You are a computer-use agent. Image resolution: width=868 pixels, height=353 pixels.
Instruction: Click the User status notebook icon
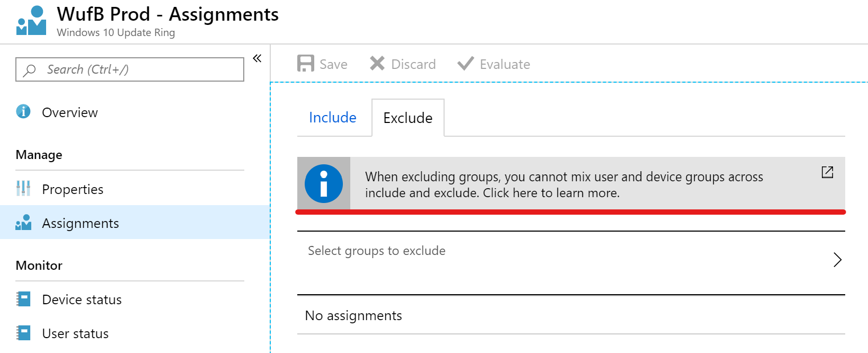pos(23,333)
